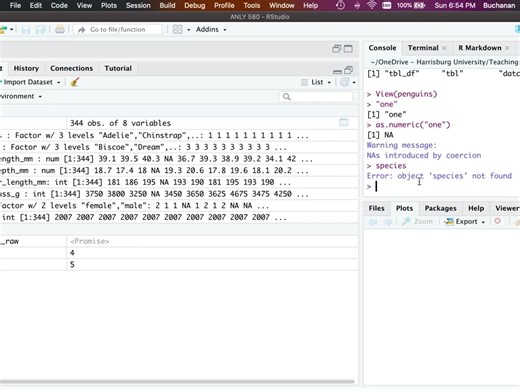Switch to the Tutorial tab

[x=118, y=68]
